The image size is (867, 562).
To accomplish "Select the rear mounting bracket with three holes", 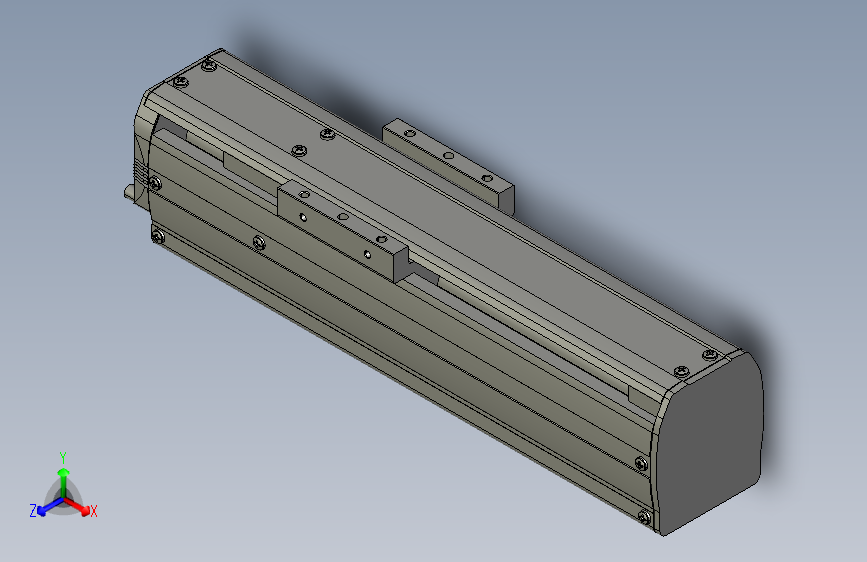I will point(449,165).
